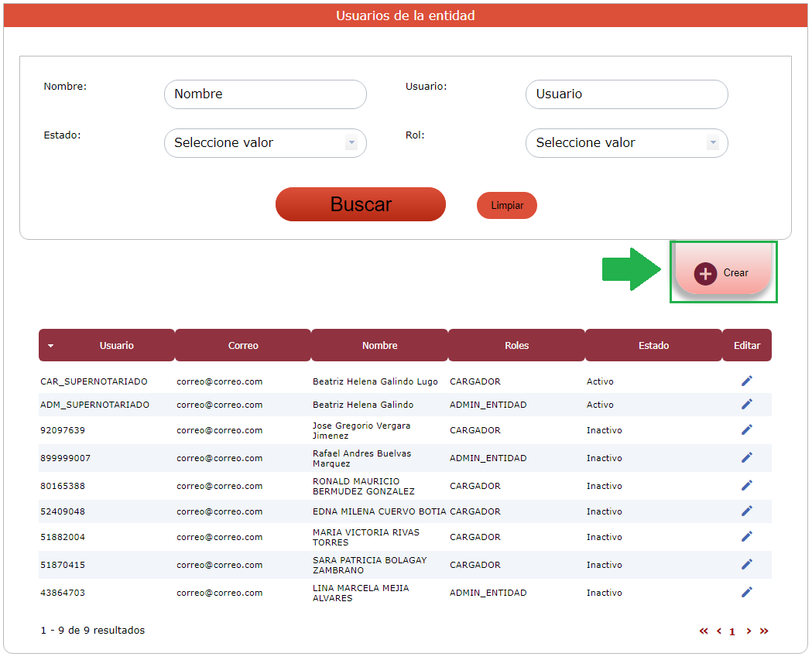Screen dimensions: 812x660
Task: Open the Estado dropdown
Action: pyautogui.click(x=265, y=143)
